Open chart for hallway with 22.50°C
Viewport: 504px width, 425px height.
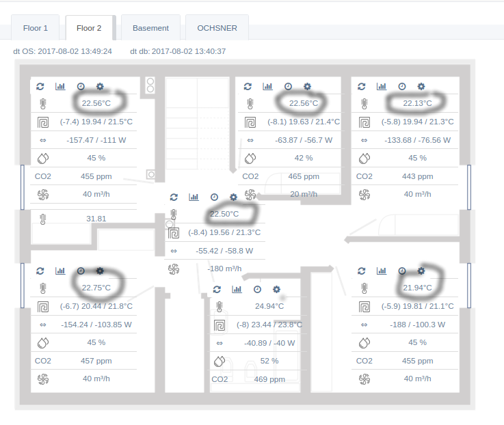[x=194, y=197]
